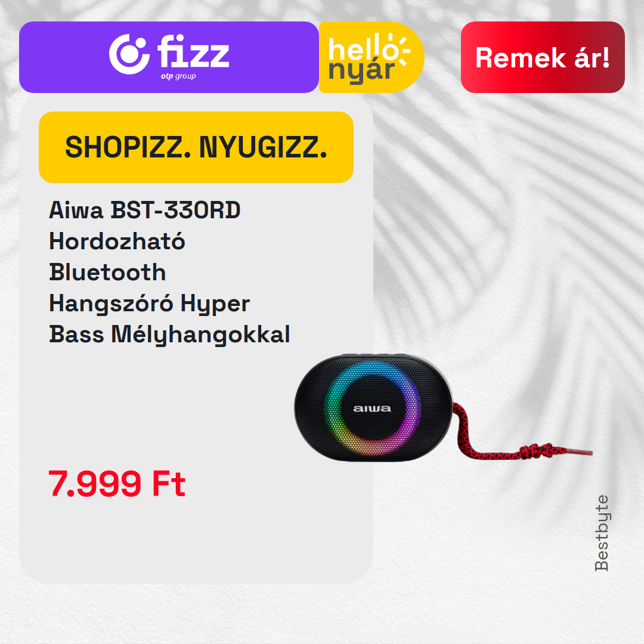Click the SHOPIZZ. NYUGIZZ. yellow banner
This screenshot has height=644, width=644.
196,147
